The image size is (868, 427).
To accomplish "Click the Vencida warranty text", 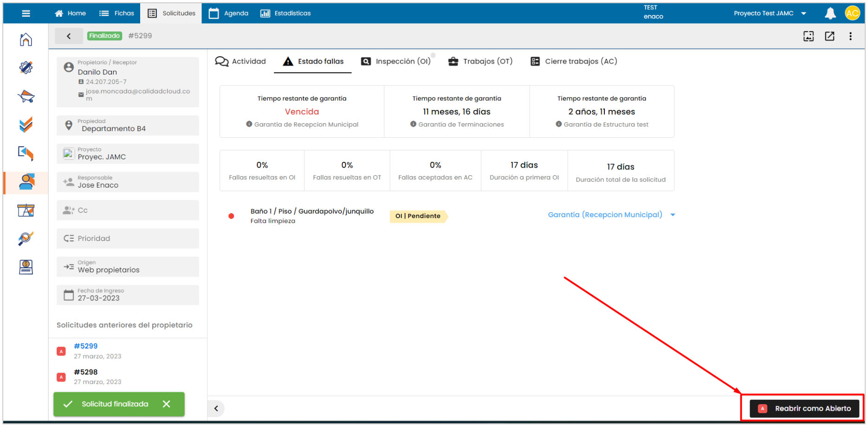I will [x=302, y=112].
